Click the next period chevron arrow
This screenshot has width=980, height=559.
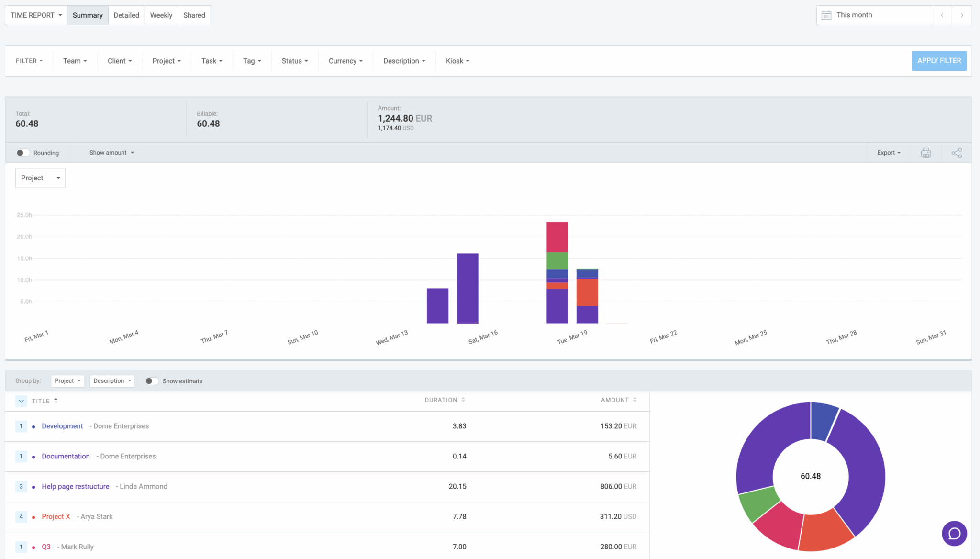click(x=962, y=15)
